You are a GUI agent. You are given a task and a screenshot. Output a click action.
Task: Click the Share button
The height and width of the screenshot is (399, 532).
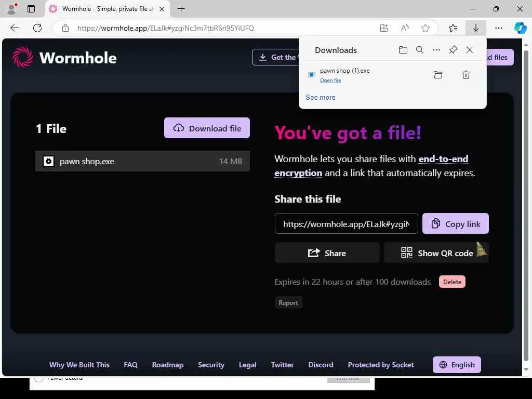click(x=327, y=253)
